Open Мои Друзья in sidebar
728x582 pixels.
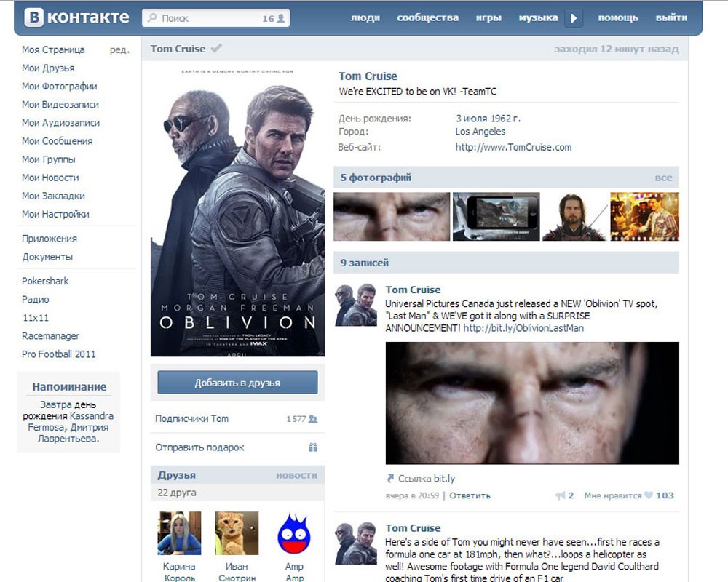(x=48, y=68)
